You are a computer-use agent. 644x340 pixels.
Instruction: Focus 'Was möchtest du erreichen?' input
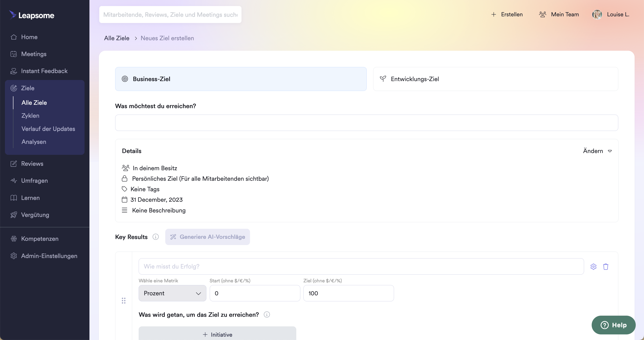(366, 123)
